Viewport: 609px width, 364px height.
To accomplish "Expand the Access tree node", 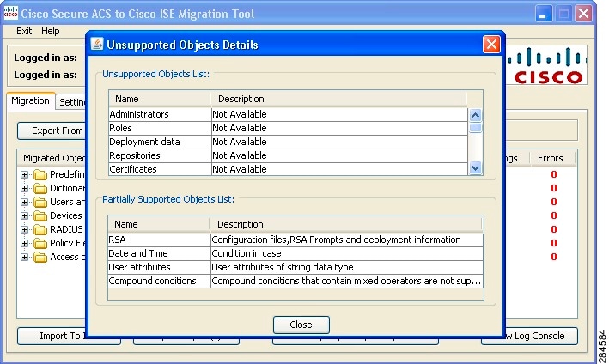I will coord(24,257).
